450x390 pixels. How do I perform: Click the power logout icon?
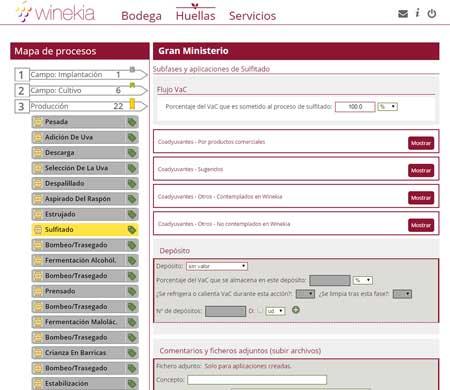[x=432, y=14]
